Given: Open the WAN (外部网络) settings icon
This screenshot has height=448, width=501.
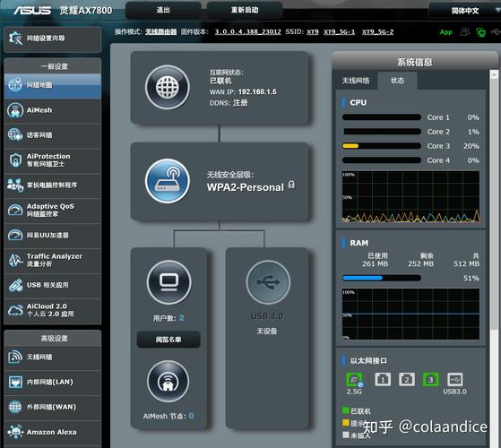Looking at the screenshot, I should 15,407.
